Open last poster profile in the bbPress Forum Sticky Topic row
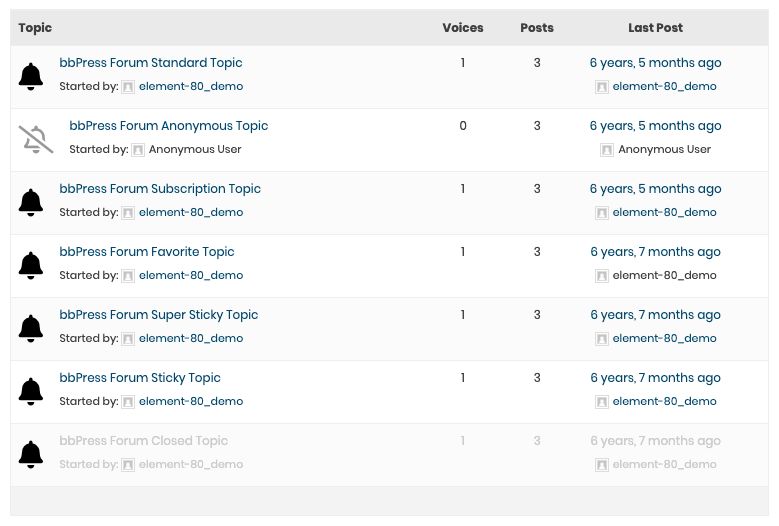The image size is (779, 526). (664, 402)
